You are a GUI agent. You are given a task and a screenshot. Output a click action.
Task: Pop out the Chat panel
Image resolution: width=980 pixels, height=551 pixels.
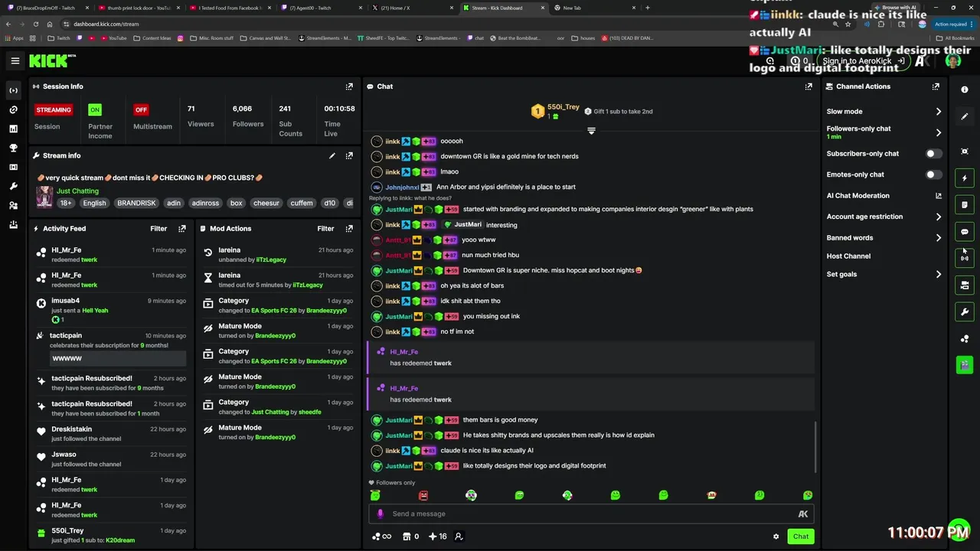tap(808, 86)
